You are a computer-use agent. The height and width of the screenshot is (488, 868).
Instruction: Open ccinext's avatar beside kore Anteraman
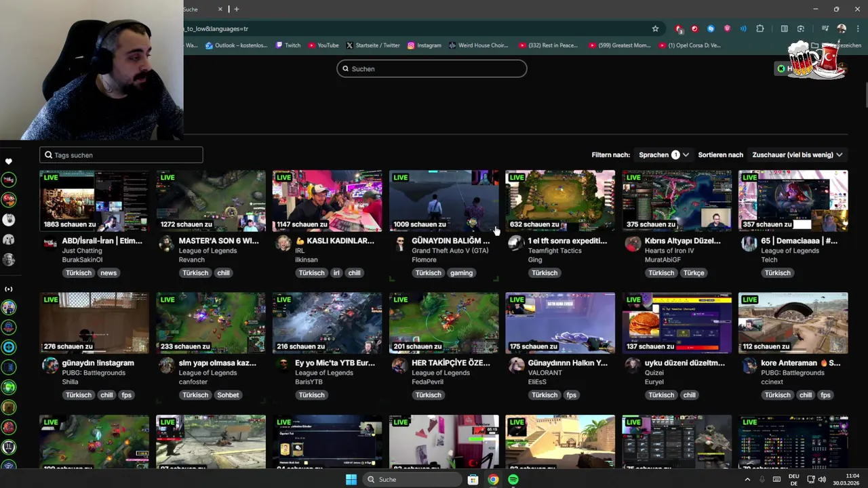[749, 365]
